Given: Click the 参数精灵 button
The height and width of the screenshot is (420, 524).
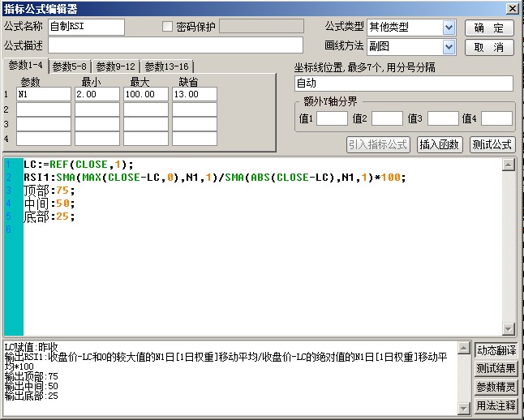Looking at the screenshot, I should [496, 388].
